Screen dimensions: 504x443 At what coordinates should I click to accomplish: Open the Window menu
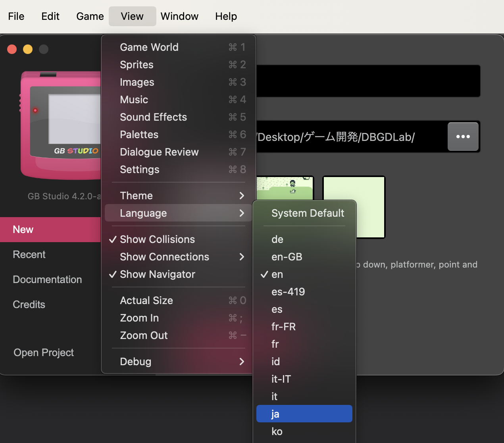pyautogui.click(x=179, y=16)
